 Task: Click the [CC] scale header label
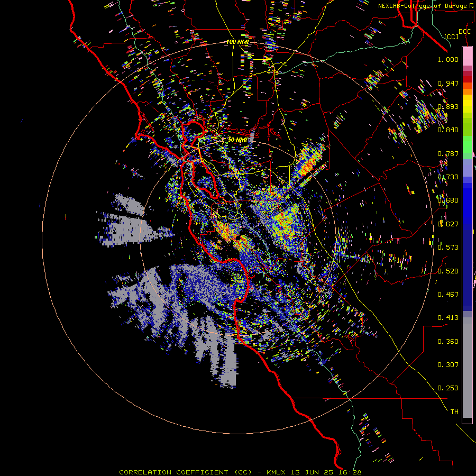tap(452, 36)
